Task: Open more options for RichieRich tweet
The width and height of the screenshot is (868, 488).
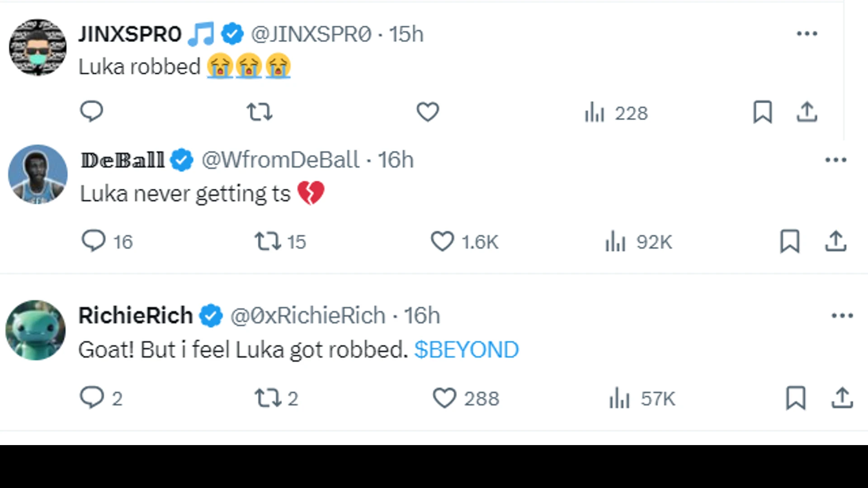Action: click(x=842, y=315)
